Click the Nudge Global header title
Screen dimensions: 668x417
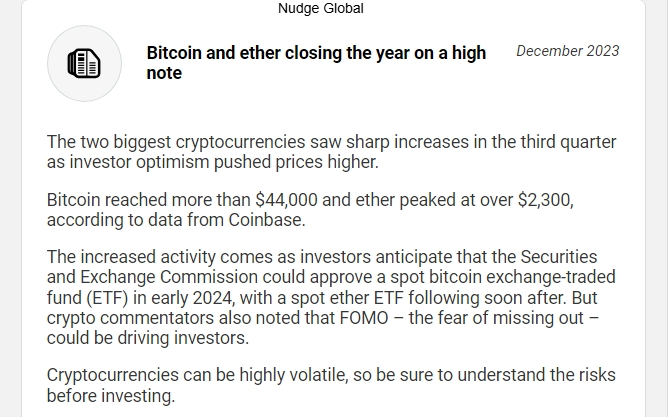tap(321, 8)
